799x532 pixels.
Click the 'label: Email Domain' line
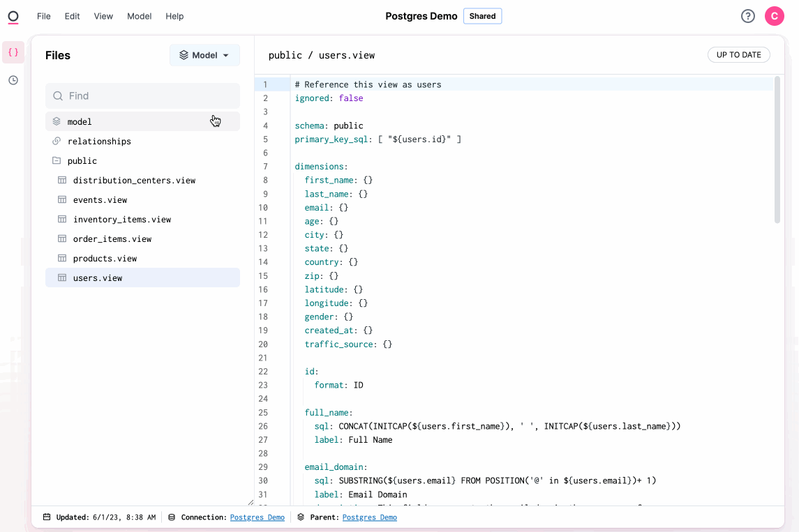click(x=360, y=494)
